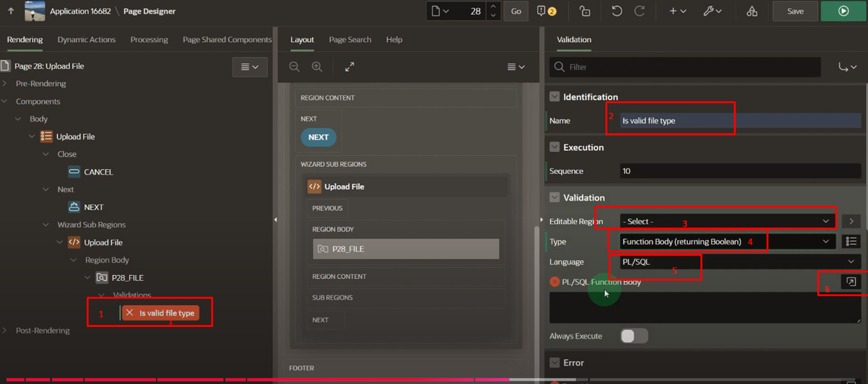Collapse the Body node
868x384 pixels.
tap(20, 119)
